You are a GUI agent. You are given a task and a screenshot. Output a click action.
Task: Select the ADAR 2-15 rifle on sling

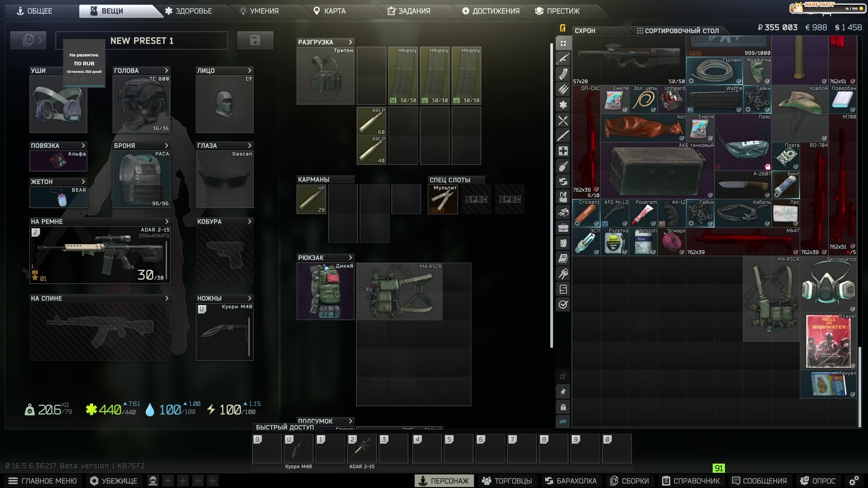pos(100,255)
